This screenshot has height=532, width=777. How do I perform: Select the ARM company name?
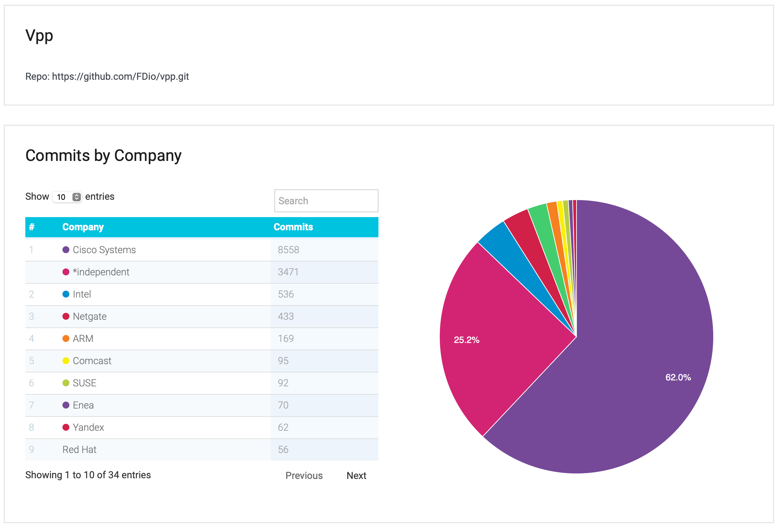coord(83,338)
